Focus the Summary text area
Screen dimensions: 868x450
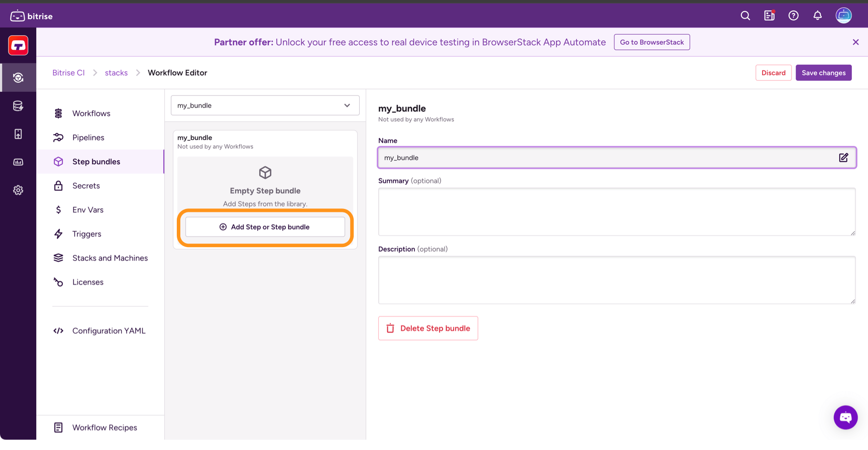616,212
